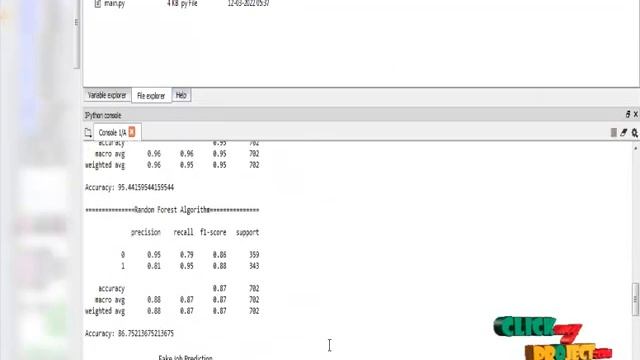Screen dimensions: 640x360
Task: Click 'Fake Job Prediction' text at bottom
Action: point(185,357)
